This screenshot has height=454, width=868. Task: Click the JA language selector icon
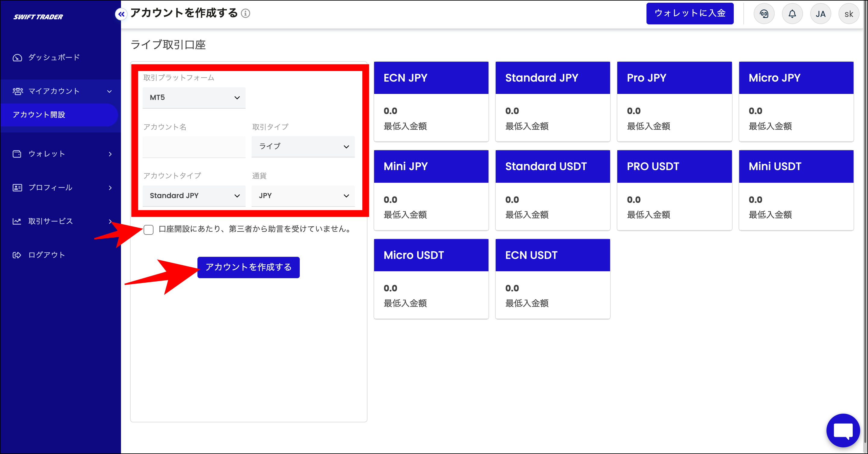[820, 14]
